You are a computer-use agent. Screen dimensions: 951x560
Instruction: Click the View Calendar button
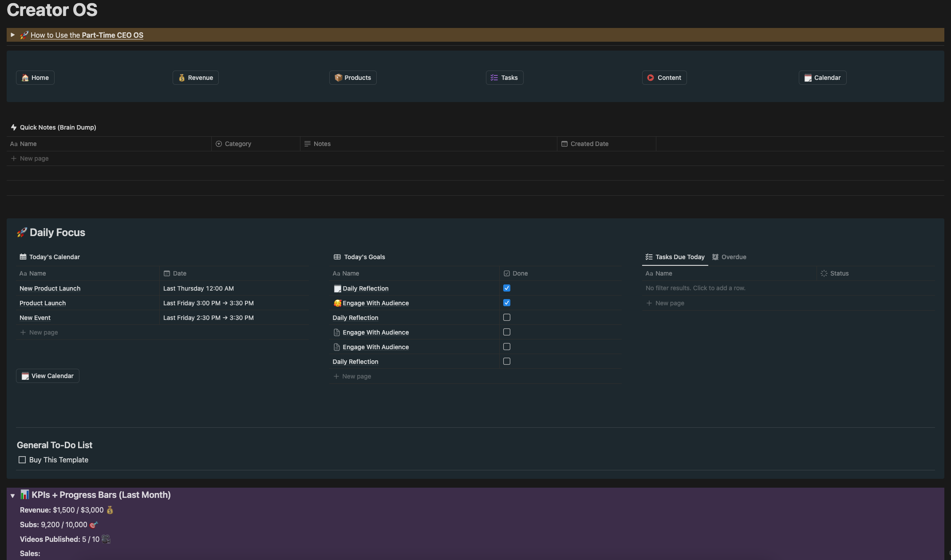47,376
